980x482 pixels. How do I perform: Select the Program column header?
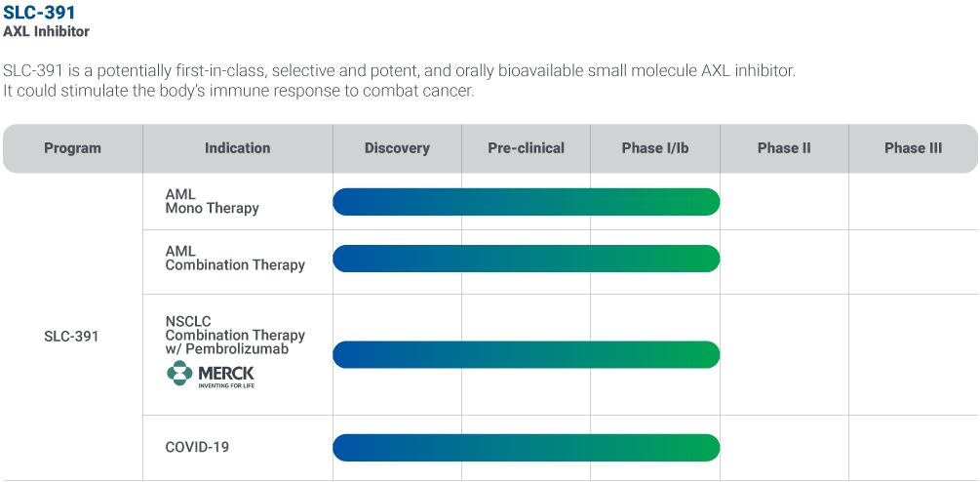[72, 148]
